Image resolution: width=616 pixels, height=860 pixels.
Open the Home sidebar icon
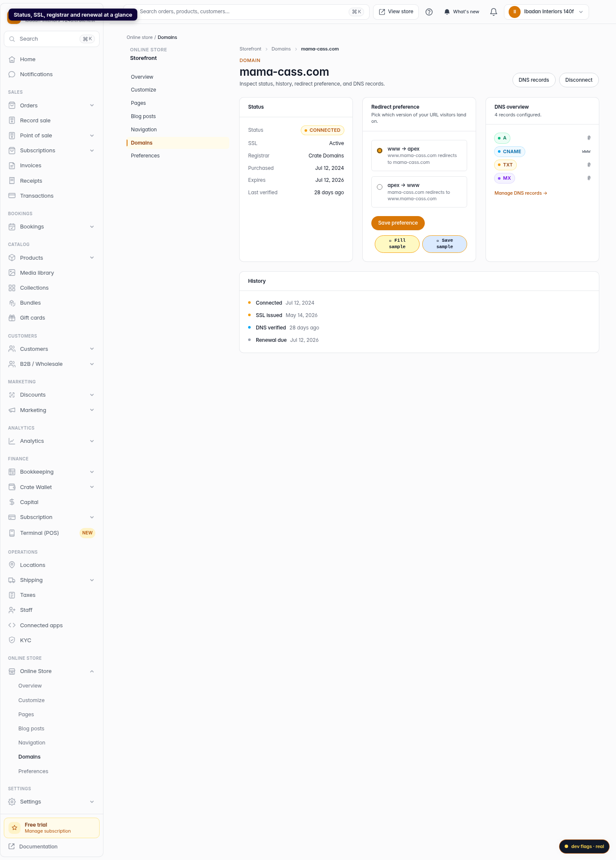(12, 59)
